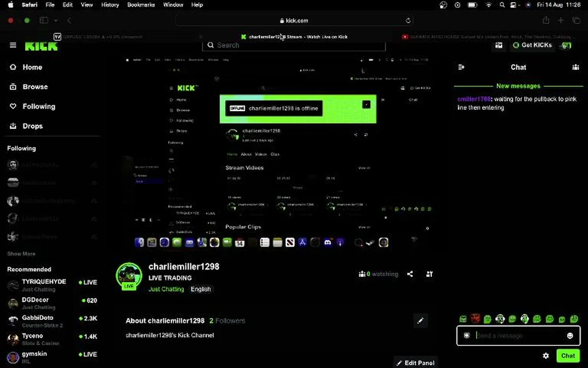Select the first green emote in row

pyautogui.click(x=463, y=319)
